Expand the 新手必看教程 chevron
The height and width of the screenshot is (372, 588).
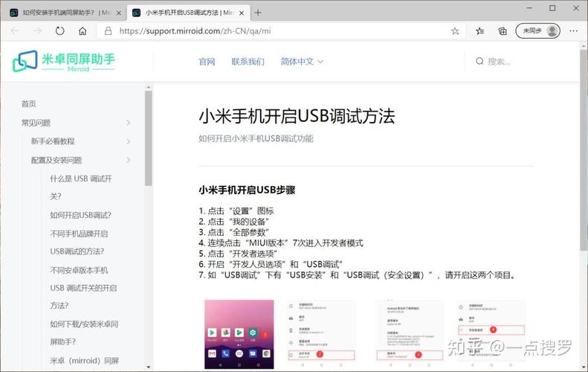tap(129, 141)
